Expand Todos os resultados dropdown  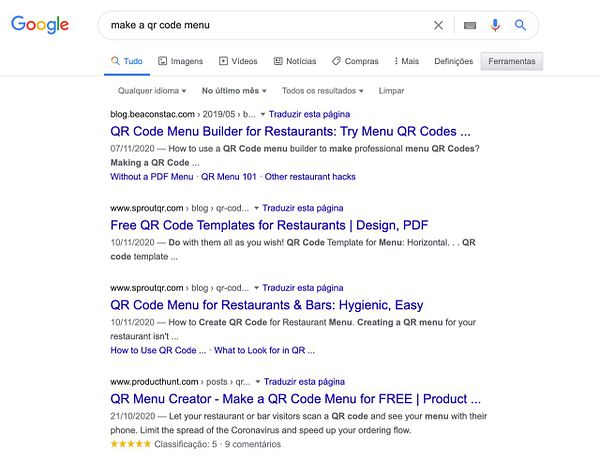324,90
